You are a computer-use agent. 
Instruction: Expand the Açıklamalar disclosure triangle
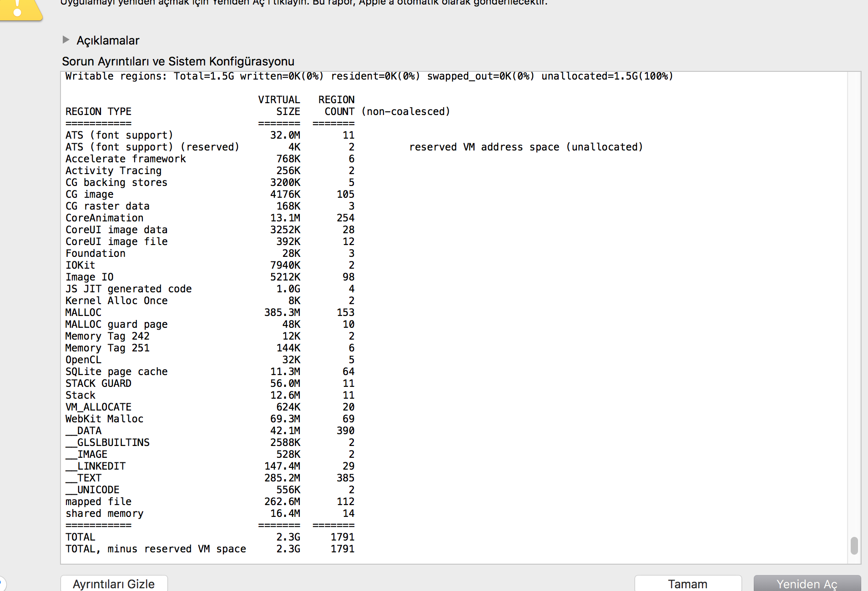tap(66, 40)
